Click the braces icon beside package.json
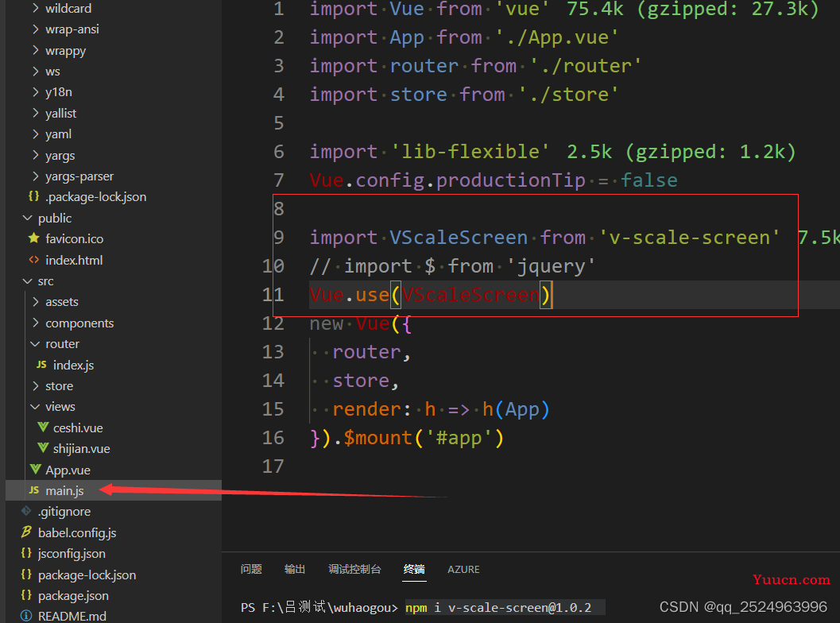This screenshot has height=623, width=840. 26,594
